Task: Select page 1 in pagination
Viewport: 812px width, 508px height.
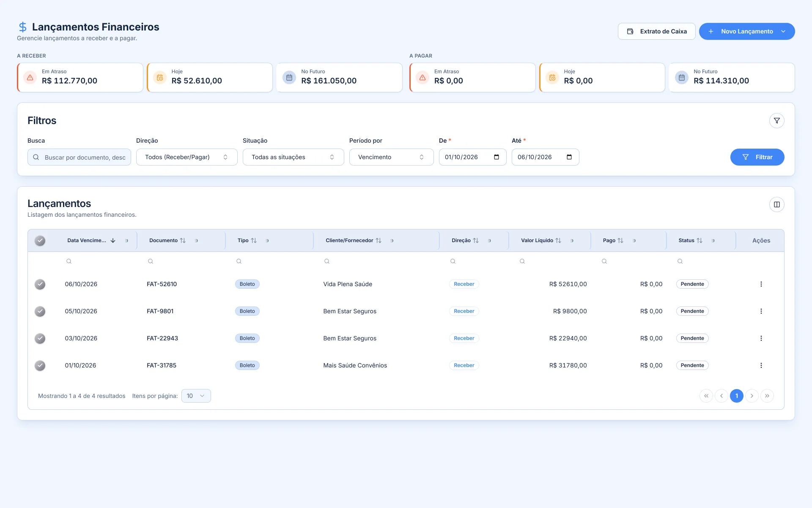Action: point(736,396)
